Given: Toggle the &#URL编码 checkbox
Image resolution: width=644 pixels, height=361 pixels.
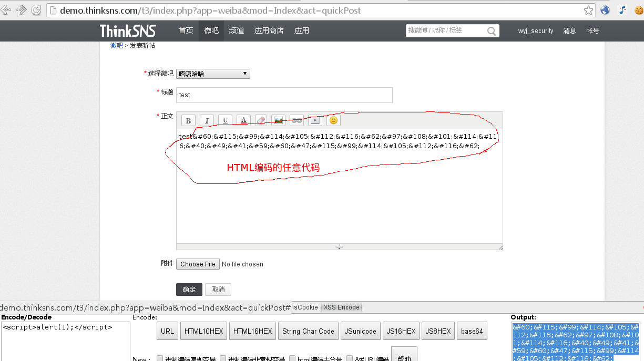Looking at the screenshot, I should [349, 358].
